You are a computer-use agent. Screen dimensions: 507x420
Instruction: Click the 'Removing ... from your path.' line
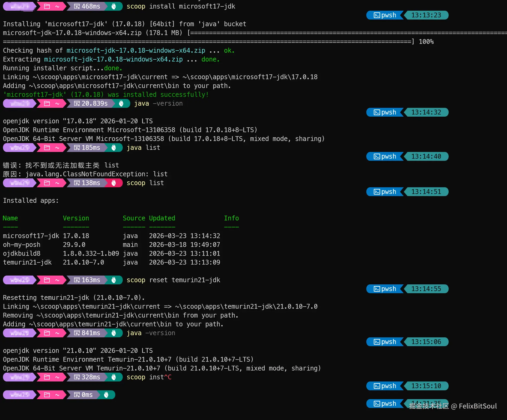click(x=121, y=315)
